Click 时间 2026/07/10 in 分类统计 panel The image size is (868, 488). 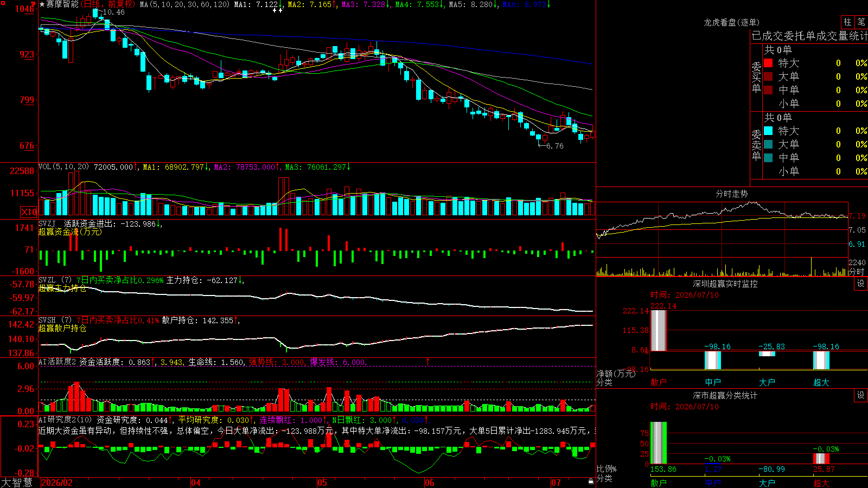[x=685, y=407]
